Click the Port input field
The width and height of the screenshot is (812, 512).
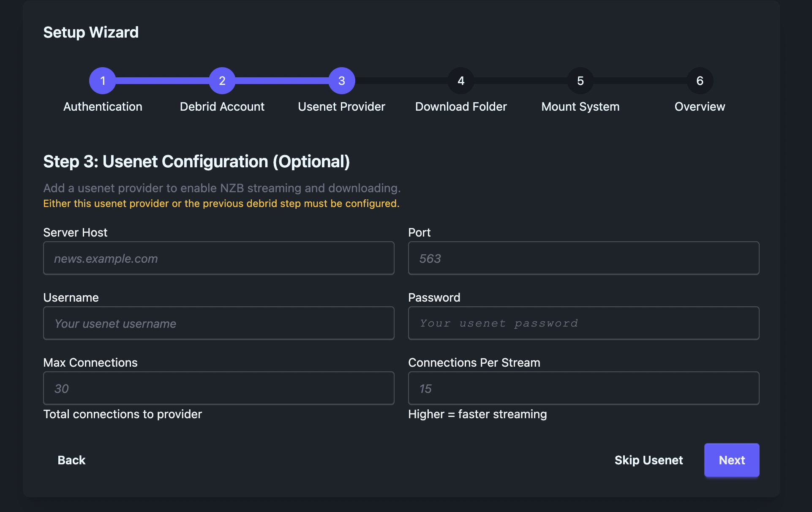point(583,258)
